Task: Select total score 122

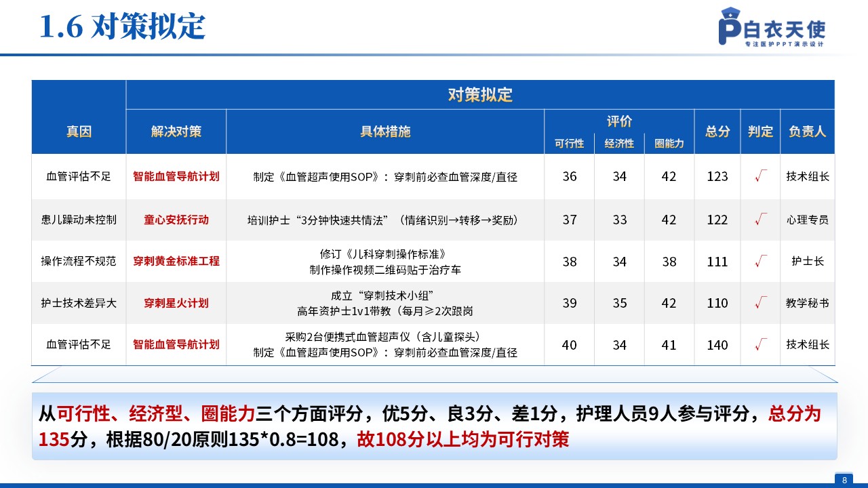Action: (717, 220)
